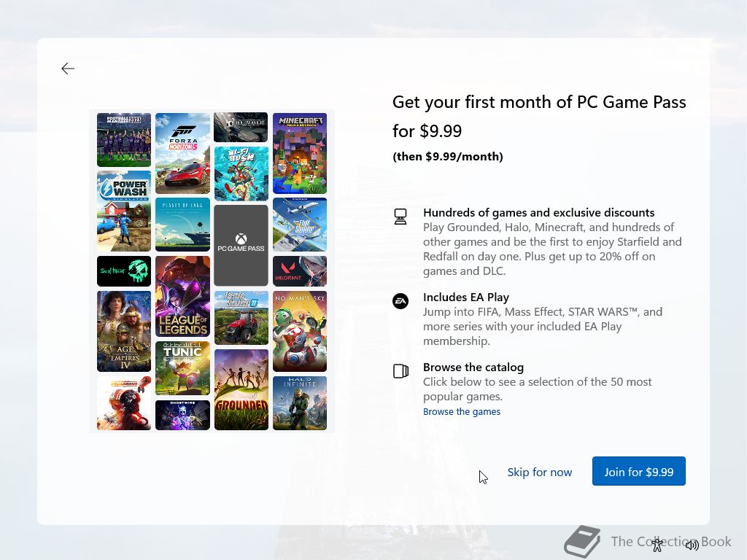
Task: Select the Flight Simulator cover
Action: pos(300,225)
